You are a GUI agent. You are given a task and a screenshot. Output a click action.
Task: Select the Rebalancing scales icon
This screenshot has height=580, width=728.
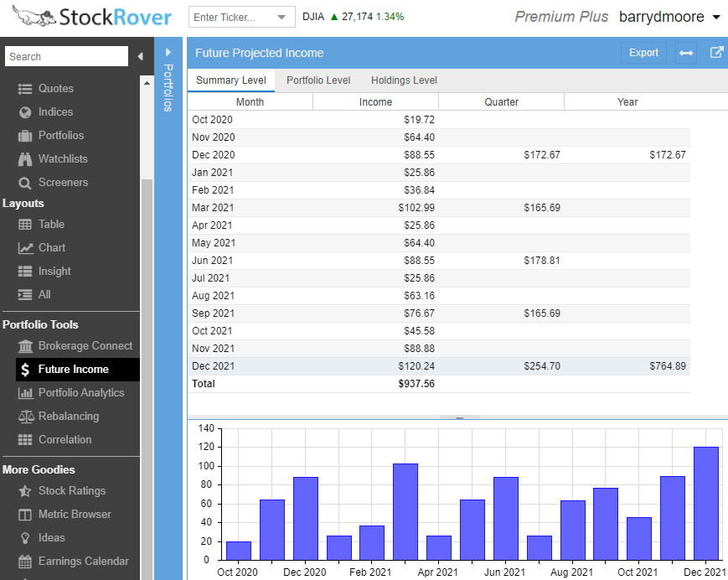tap(23, 416)
